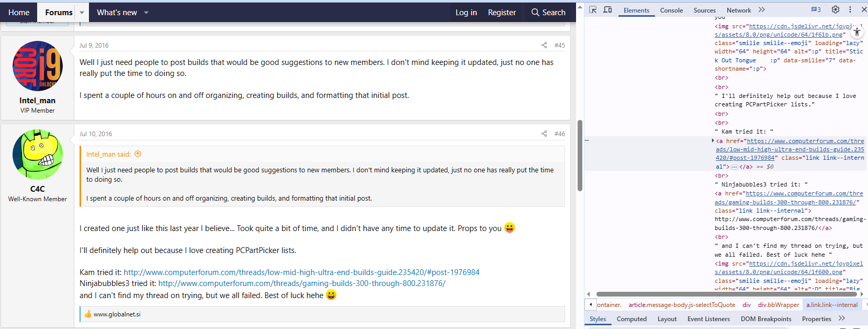
Task: Open the www.globalnet.si reactions link
Action: (117, 314)
